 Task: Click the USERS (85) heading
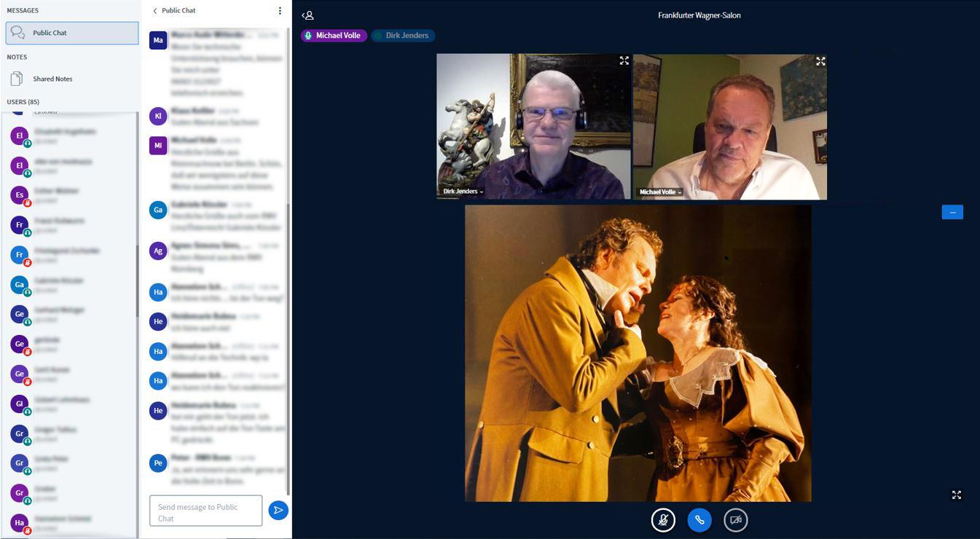(23, 102)
